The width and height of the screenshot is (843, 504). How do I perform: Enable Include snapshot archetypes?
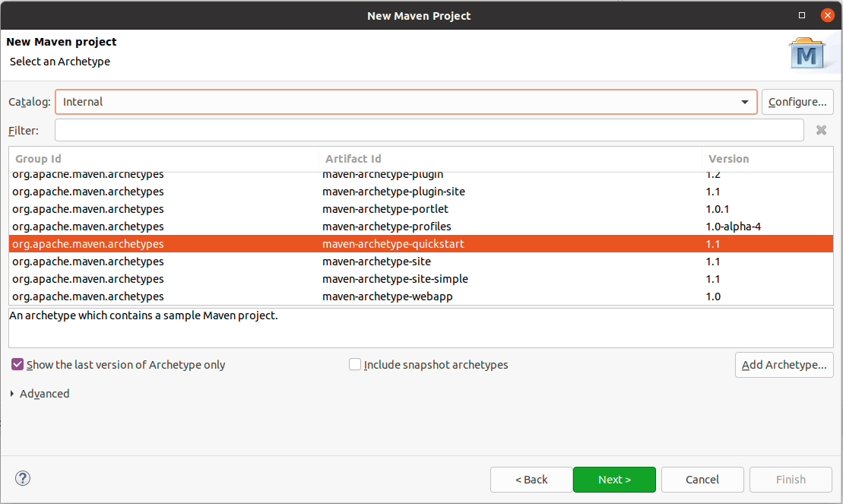355,364
